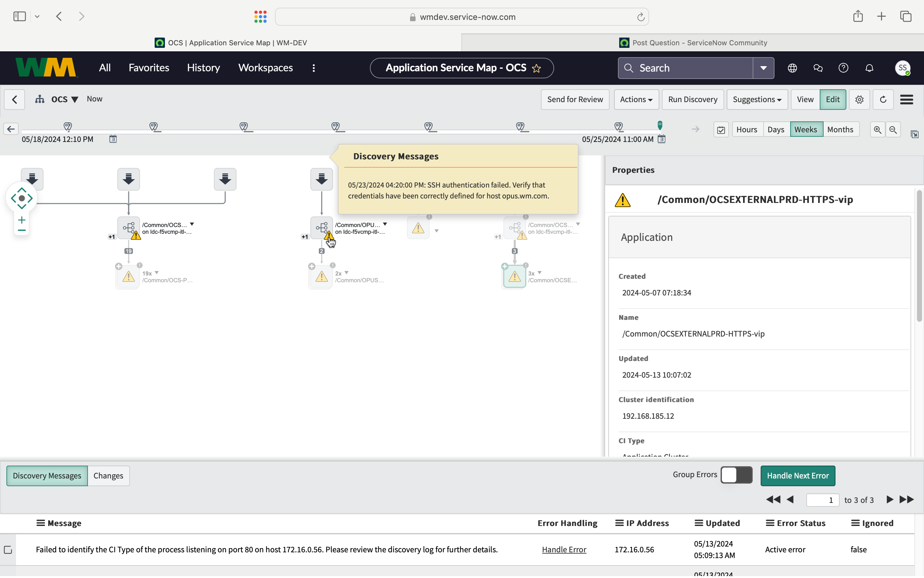Open calendar for 05/25/2024 end date
Screen dimensions: 924x578
pos(662,139)
